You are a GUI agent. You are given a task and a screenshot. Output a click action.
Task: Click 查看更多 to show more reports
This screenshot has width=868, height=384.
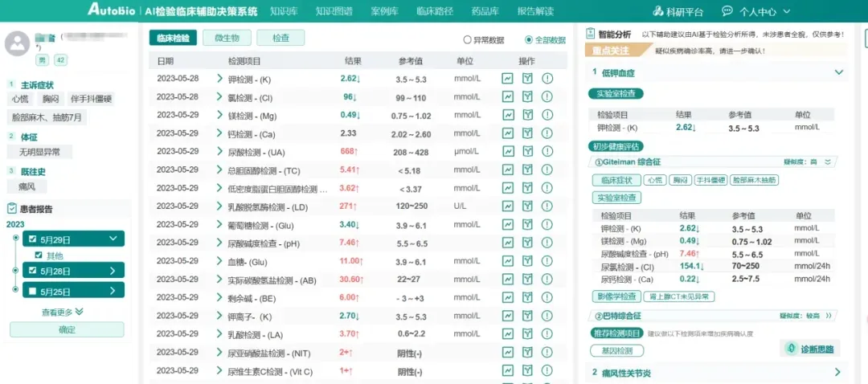(63, 312)
